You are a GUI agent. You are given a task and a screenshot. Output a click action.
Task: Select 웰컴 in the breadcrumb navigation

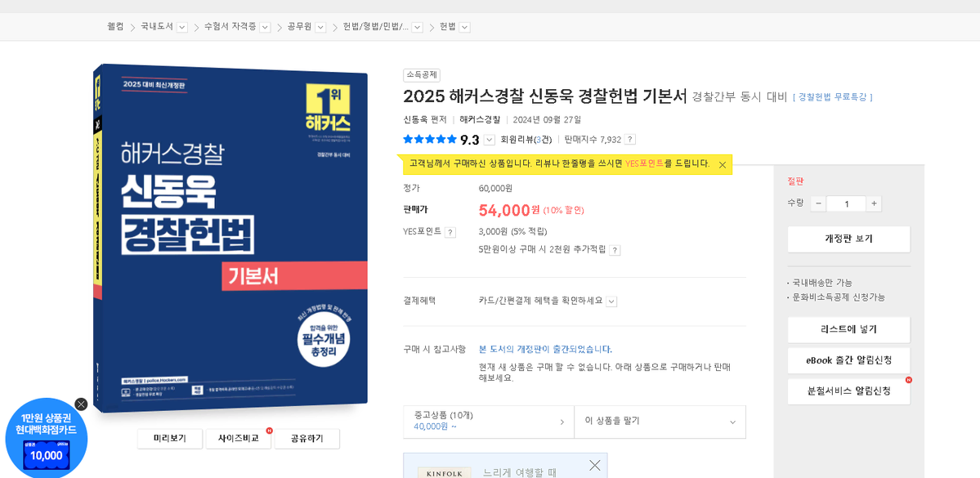(115, 25)
